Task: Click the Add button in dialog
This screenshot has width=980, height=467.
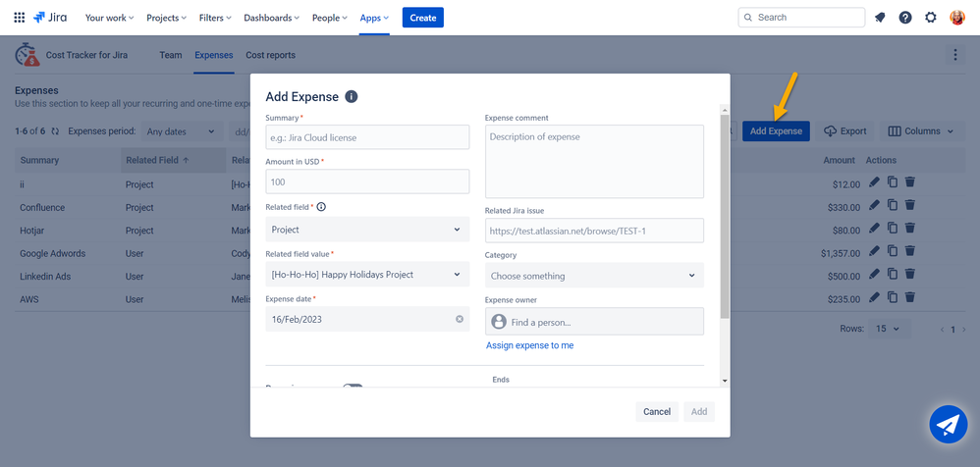Action: (699, 411)
